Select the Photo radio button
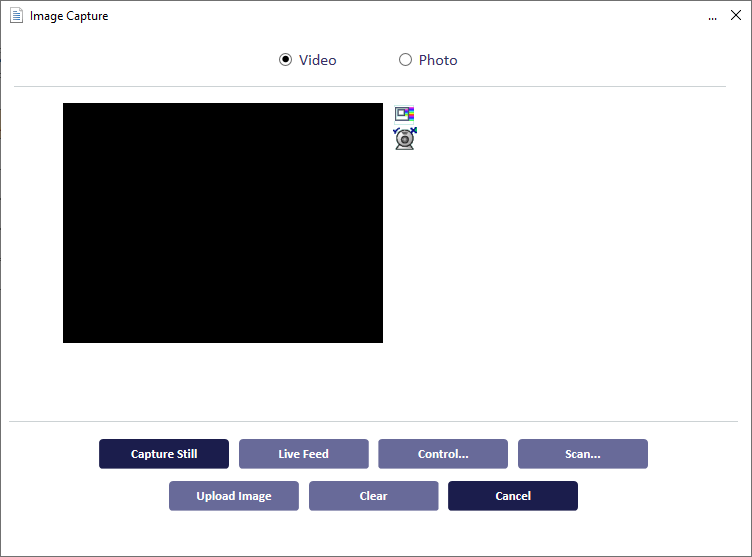This screenshot has height=557, width=752. pos(405,60)
